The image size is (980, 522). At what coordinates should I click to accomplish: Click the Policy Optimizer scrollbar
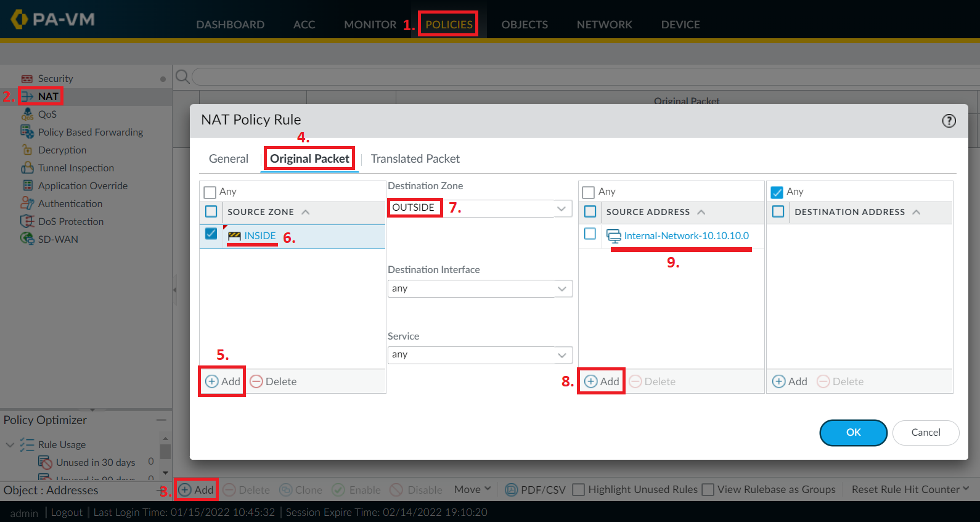point(165,452)
